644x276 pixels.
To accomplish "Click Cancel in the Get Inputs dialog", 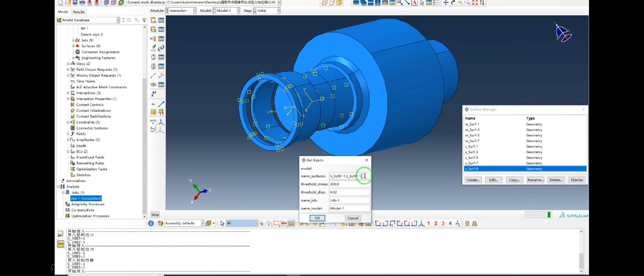I will coord(353,218).
